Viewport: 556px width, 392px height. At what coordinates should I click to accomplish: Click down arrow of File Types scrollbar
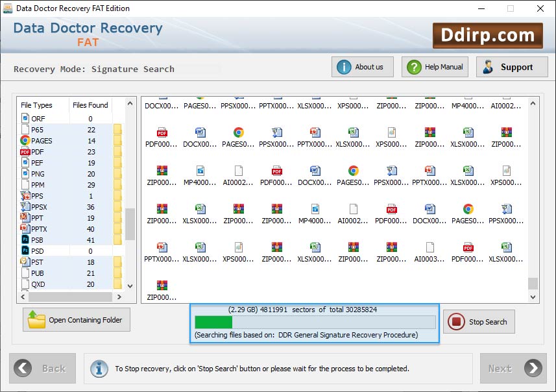click(130, 286)
